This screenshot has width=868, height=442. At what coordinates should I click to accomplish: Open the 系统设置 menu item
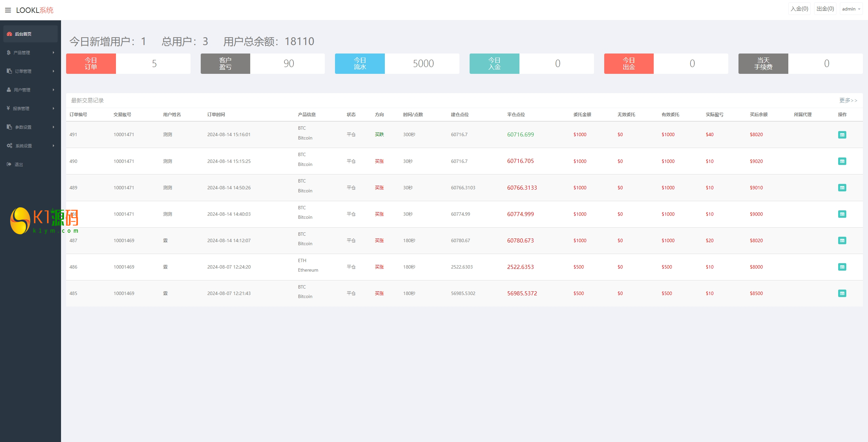pyautogui.click(x=24, y=146)
